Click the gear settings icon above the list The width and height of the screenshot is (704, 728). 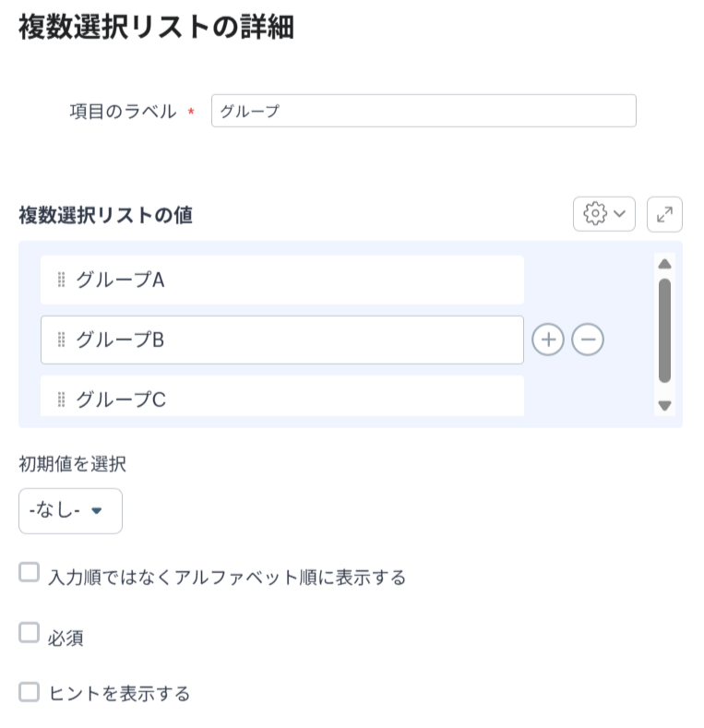(595, 214)
